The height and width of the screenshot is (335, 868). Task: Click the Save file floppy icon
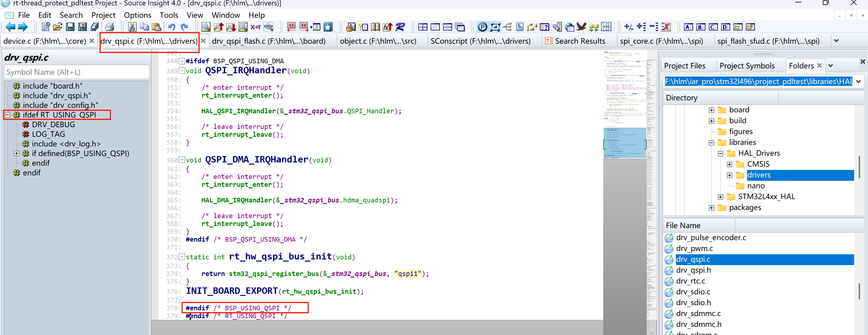(70, 27)
